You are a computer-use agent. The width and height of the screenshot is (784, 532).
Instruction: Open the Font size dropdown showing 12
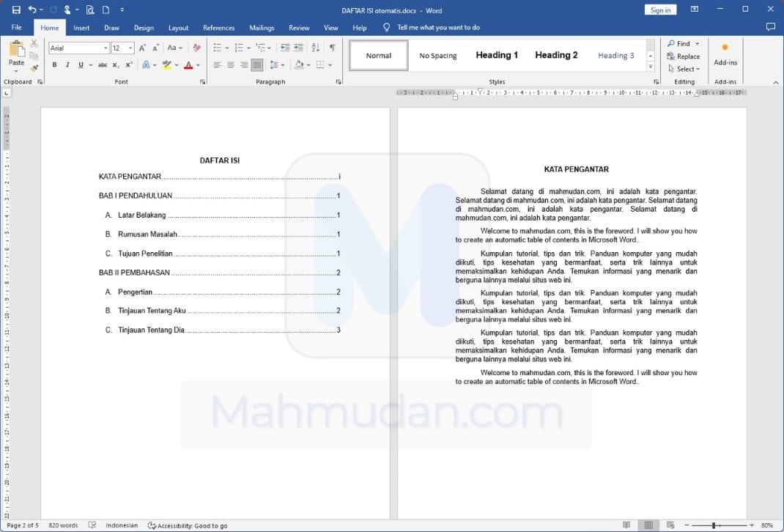coord(121,48)
